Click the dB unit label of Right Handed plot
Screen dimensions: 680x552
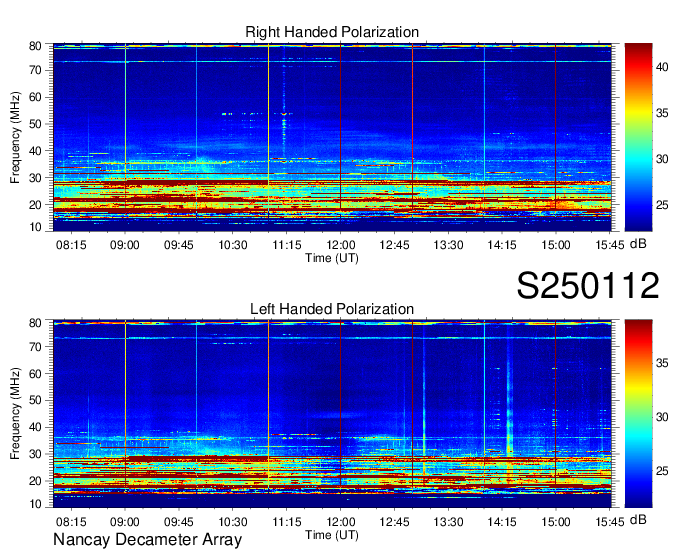tap(638, 244)
